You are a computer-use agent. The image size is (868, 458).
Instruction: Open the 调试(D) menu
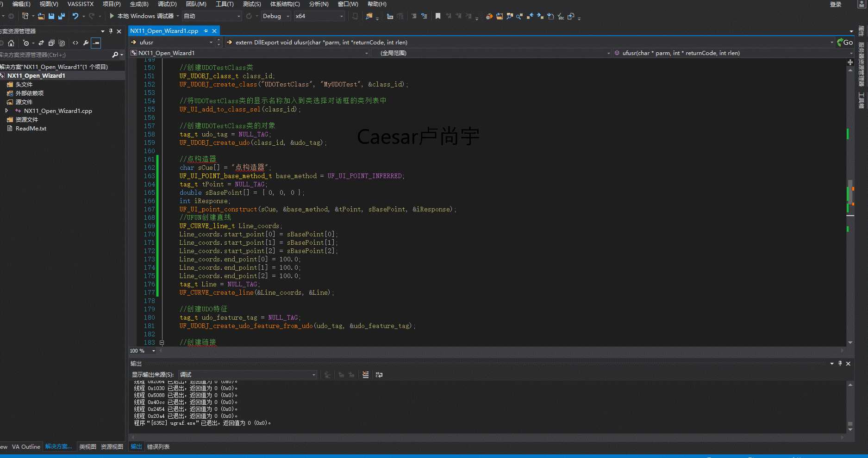tap(167, 4)
